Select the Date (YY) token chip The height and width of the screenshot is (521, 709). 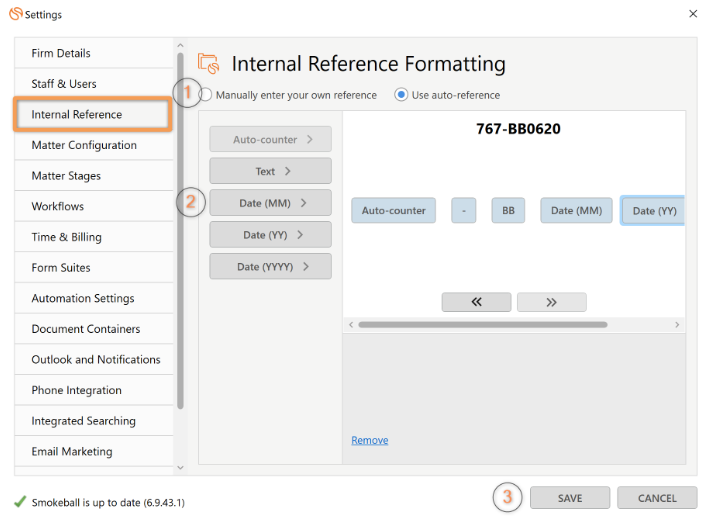pyautogui.click(x=653, y=211)
